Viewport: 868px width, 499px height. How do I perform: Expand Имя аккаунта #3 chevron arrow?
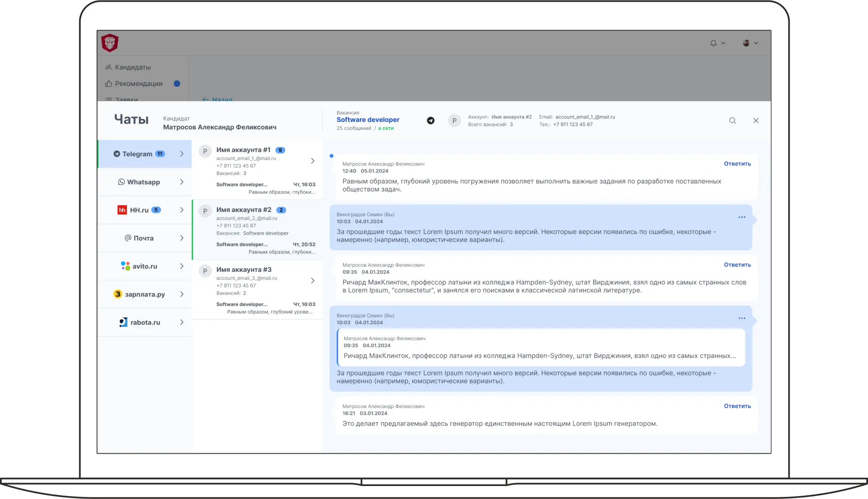[x=313, y=281]
